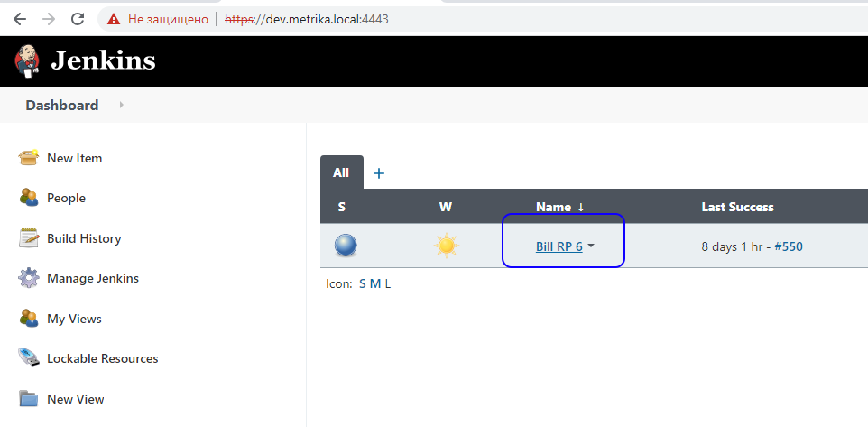
Task: Click the Jenkins butler logo icon
Action: tap(27, 60)
